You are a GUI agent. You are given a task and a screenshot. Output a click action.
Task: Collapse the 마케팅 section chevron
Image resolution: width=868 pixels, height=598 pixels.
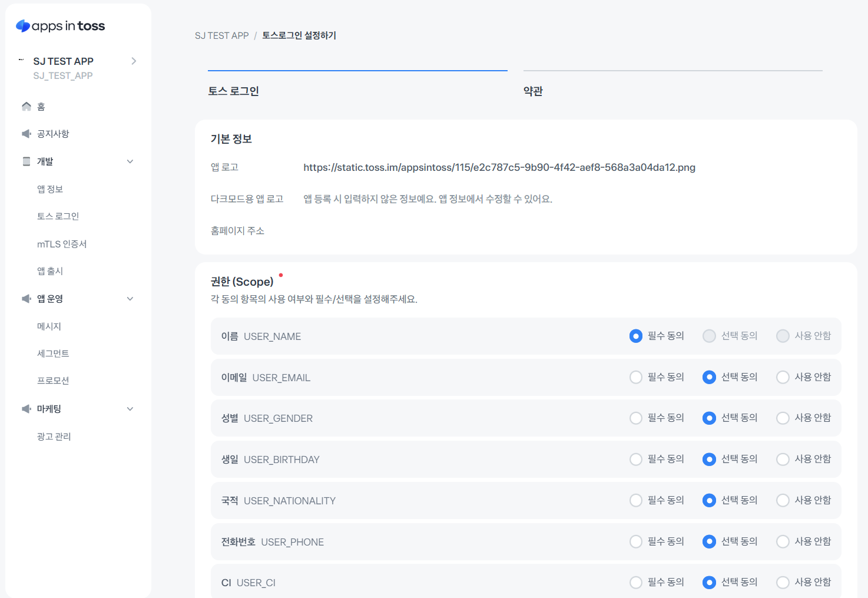[x=130, y=409]
